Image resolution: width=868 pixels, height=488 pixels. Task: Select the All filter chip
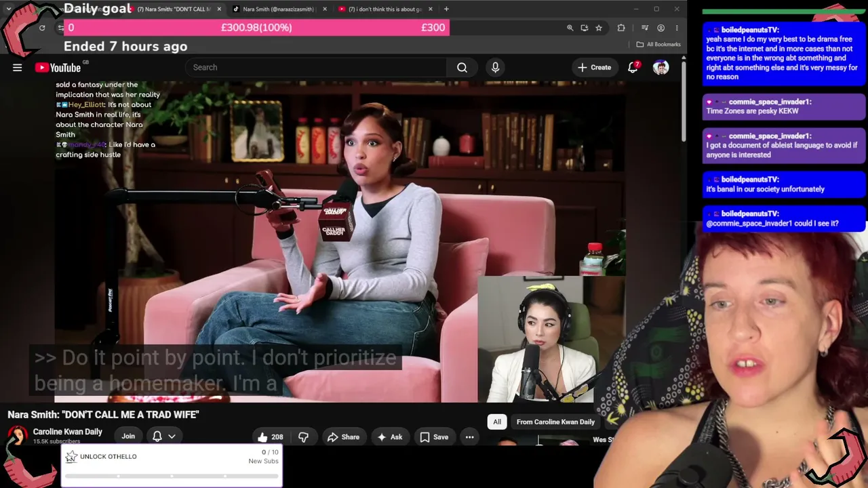[x=497, y=422]
